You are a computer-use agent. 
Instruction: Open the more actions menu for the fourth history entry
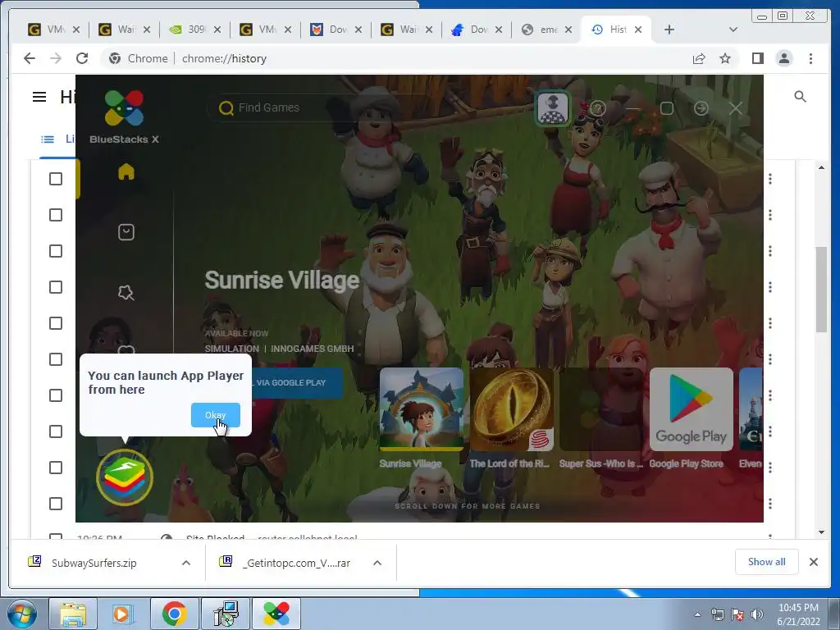(769, 287)
